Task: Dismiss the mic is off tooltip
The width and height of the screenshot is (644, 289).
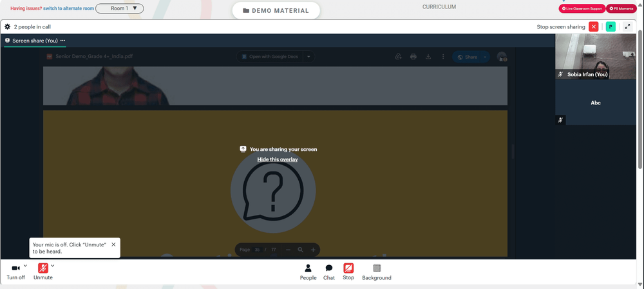Action: [113, 244]
